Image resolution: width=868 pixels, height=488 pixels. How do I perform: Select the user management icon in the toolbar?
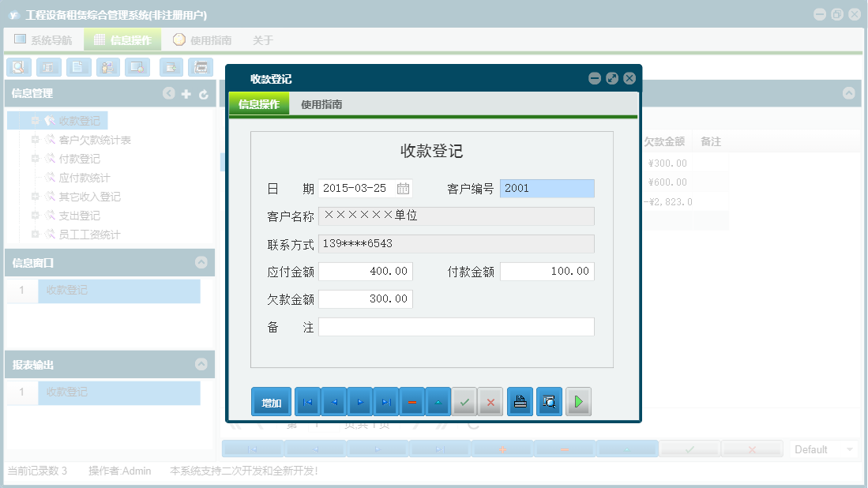[x=106, y=67]
